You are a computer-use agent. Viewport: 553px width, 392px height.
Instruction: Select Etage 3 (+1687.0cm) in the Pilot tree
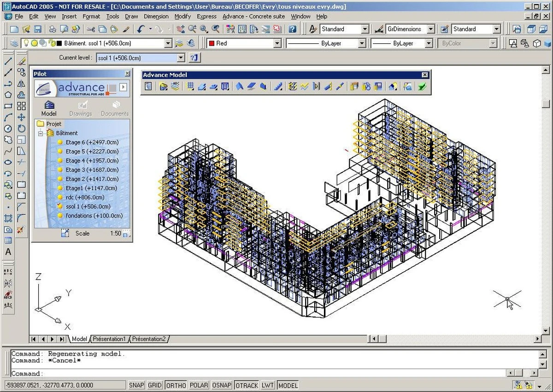pos(92,170)
